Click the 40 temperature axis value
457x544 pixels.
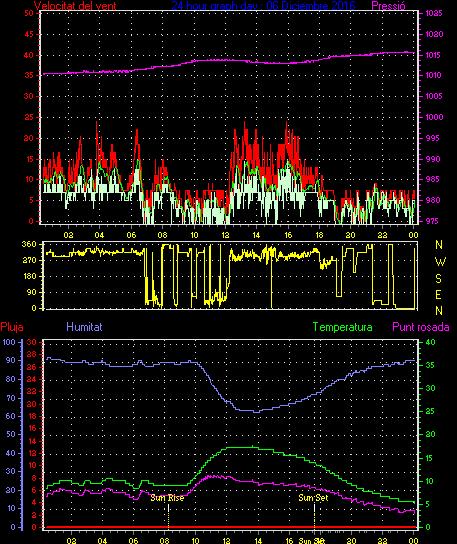[x=430, y=342]
